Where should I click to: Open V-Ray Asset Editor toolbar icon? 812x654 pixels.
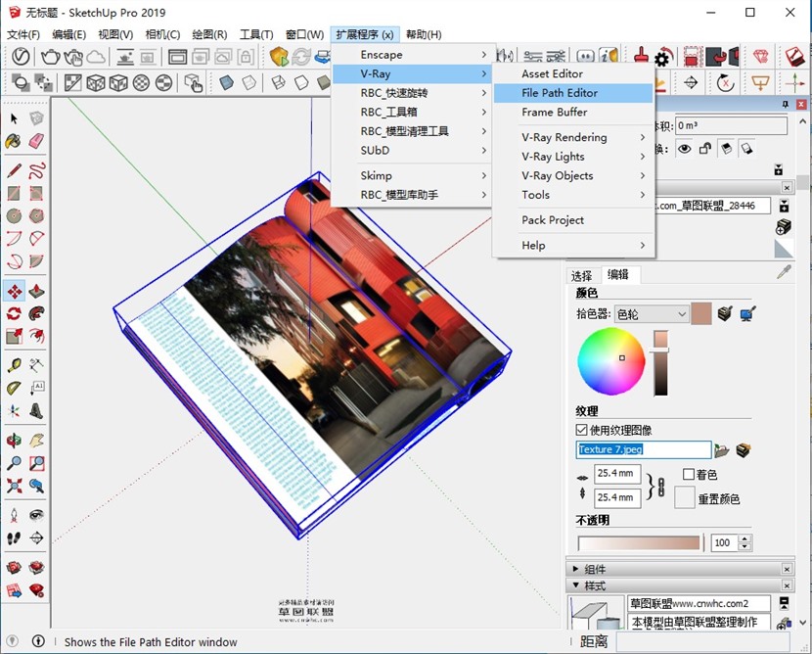21,56
